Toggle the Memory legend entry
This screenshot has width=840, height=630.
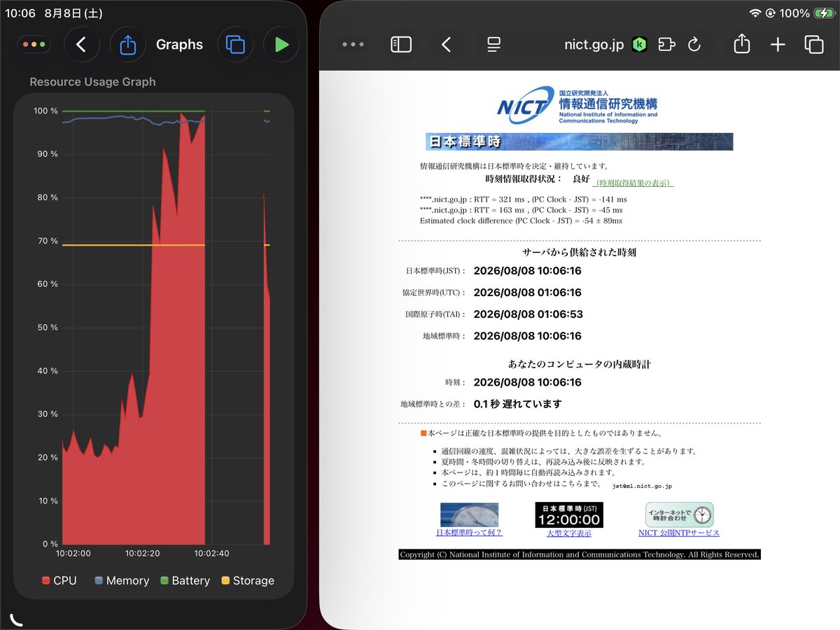[122, 580]
